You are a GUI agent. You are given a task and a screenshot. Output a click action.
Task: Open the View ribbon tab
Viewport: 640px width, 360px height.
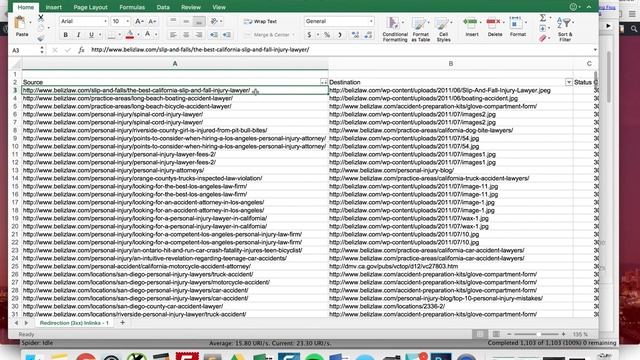tap(219, 7)
